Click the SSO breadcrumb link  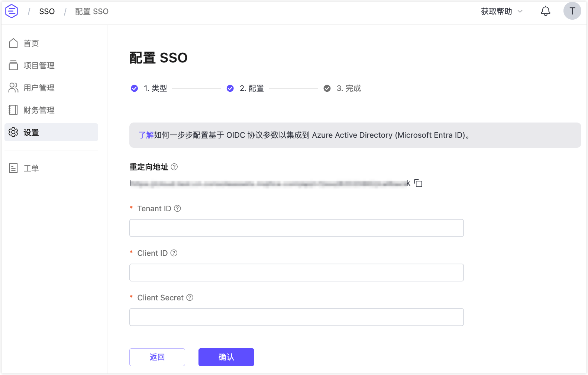pyautogui.click(x=47, y=12)
